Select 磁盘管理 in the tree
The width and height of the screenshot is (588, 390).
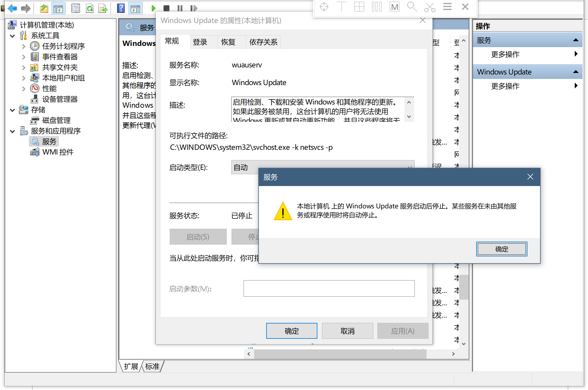tap(56, 120)
